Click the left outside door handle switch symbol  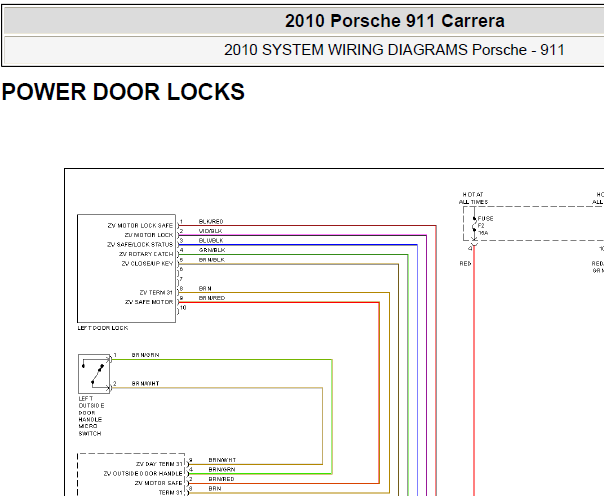point(94,374)
